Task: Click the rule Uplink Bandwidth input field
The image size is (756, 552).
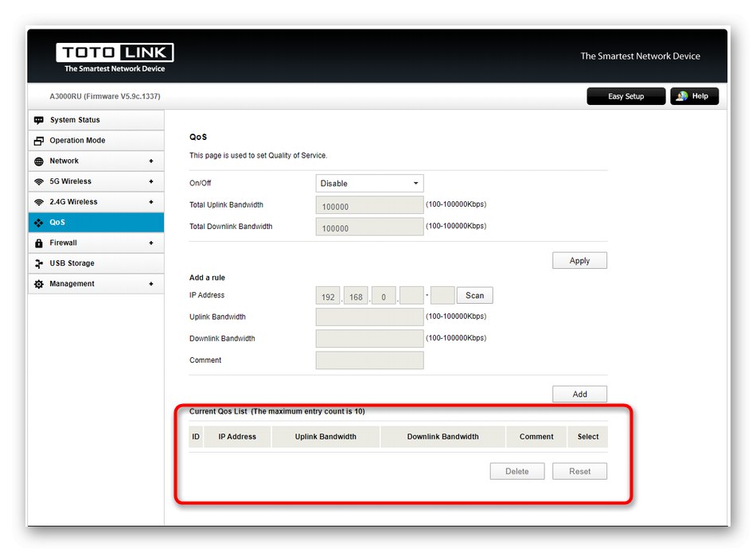Action: click(x=369, y=317)
